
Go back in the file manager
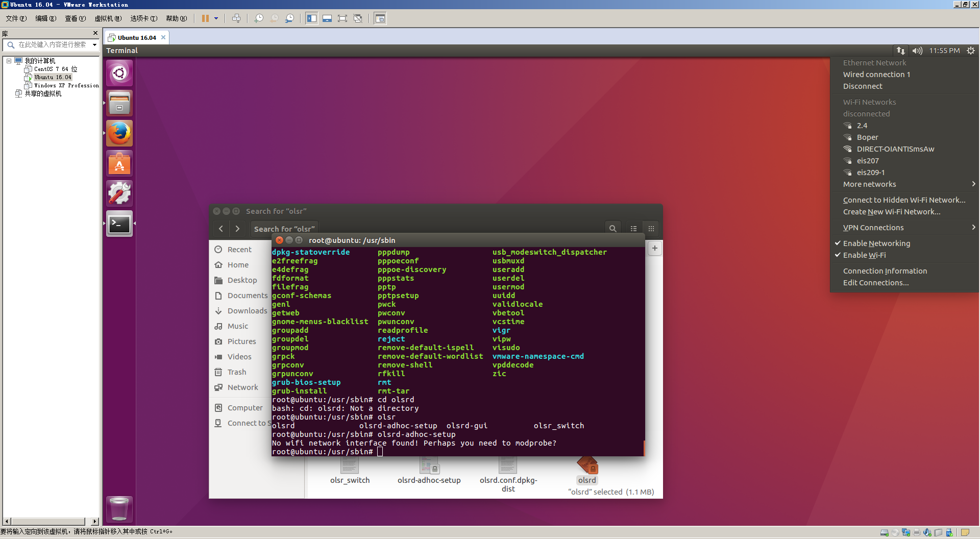pos(221,229)
